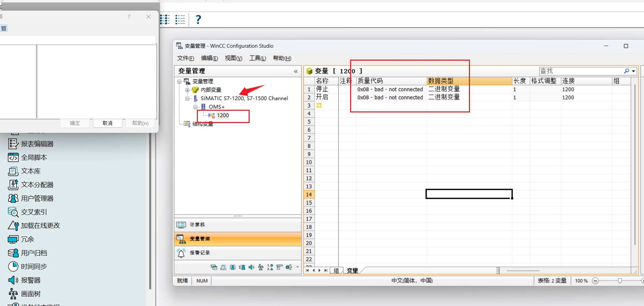Collapse the 变量管理 navigation pane with double-chevron
The width and height of the screenshot is (644, 306).
coord(296,71)
